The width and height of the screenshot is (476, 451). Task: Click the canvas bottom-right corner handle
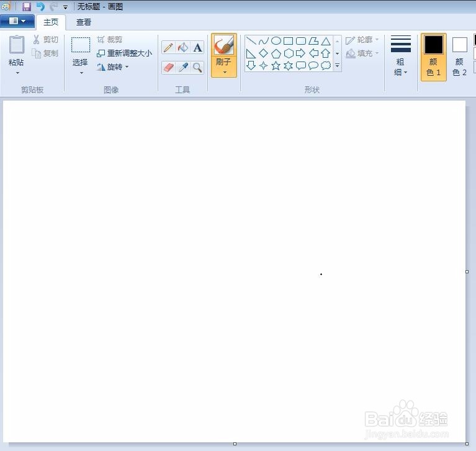pyautogui.click(x=467, y=444)
